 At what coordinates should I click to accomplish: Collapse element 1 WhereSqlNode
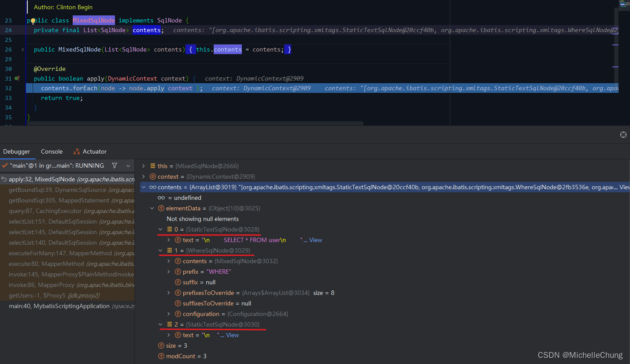160,250
